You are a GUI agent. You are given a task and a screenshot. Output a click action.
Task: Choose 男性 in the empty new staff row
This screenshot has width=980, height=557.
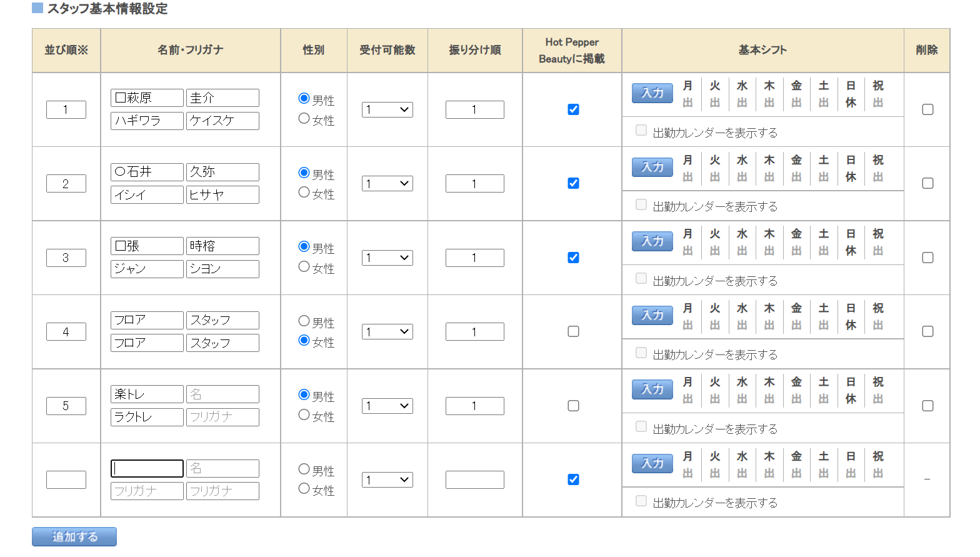click(304, 469)
